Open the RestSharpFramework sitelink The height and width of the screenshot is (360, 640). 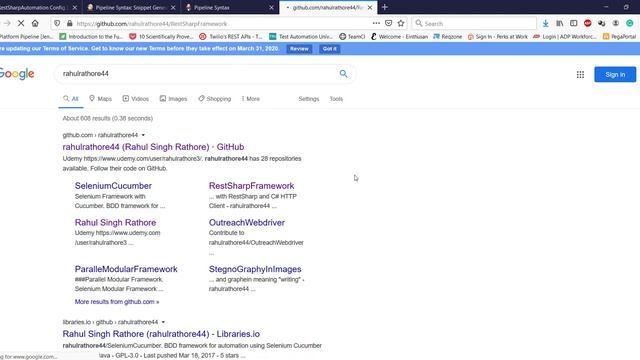(251, 186)
